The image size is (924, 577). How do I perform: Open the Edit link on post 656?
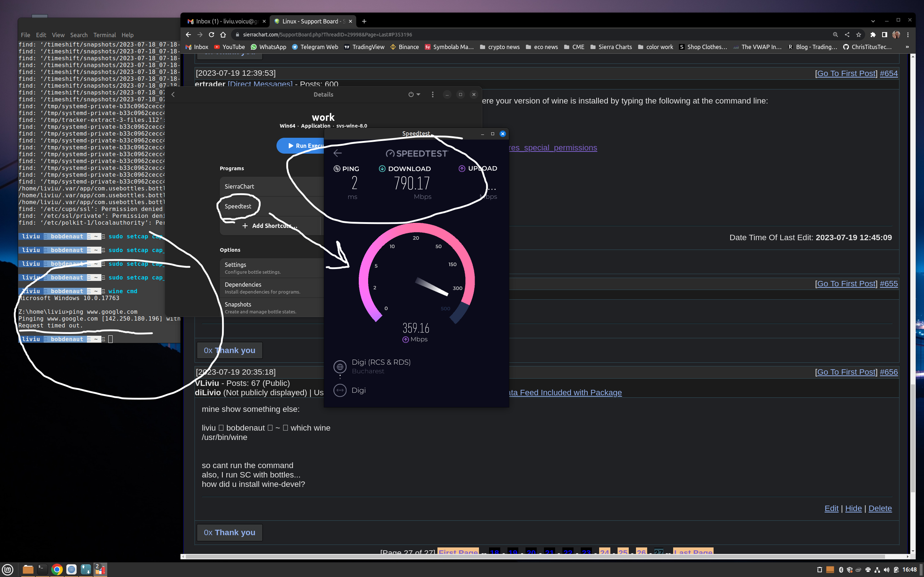[x=831, y=508]
